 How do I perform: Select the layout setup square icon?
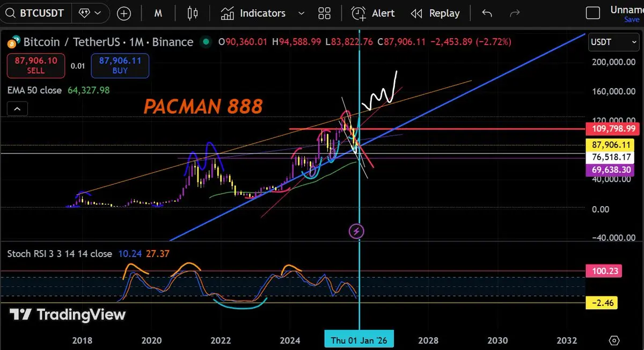pos(592,13)
